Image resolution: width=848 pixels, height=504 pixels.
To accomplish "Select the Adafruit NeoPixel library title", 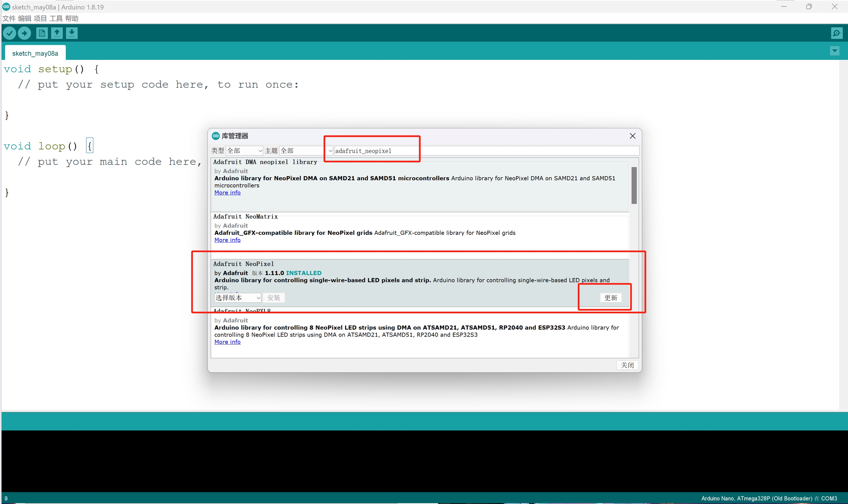I will point(243,264).
